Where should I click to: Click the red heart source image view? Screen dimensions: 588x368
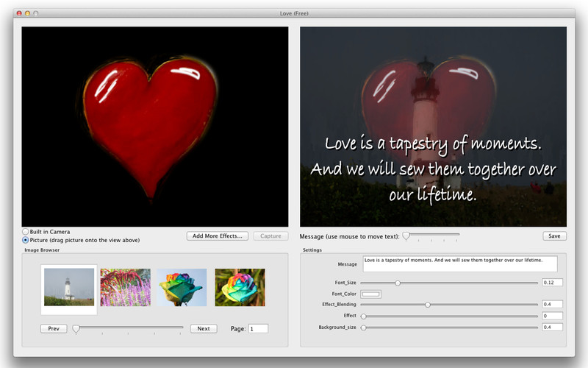click(155, 127)
